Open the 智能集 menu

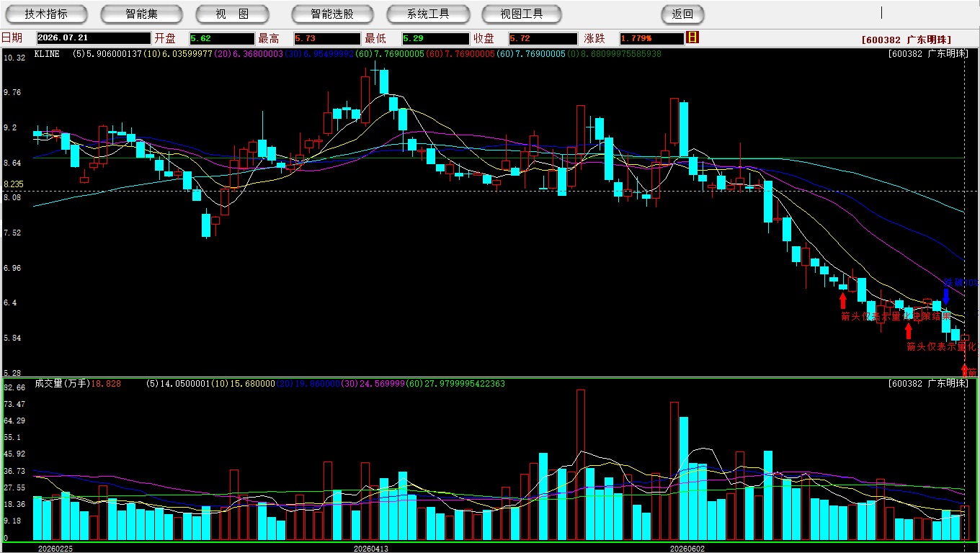(x=141, y=14)
